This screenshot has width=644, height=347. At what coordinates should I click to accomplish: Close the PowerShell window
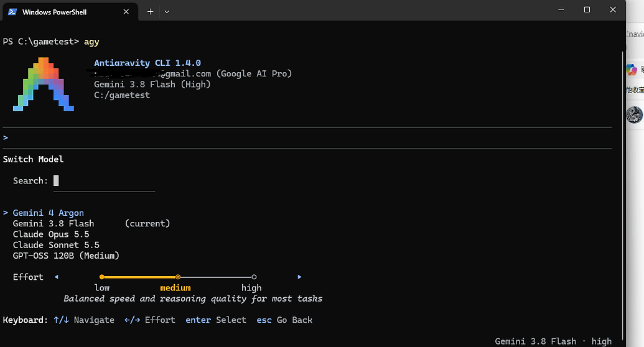(x=613, y=9)
